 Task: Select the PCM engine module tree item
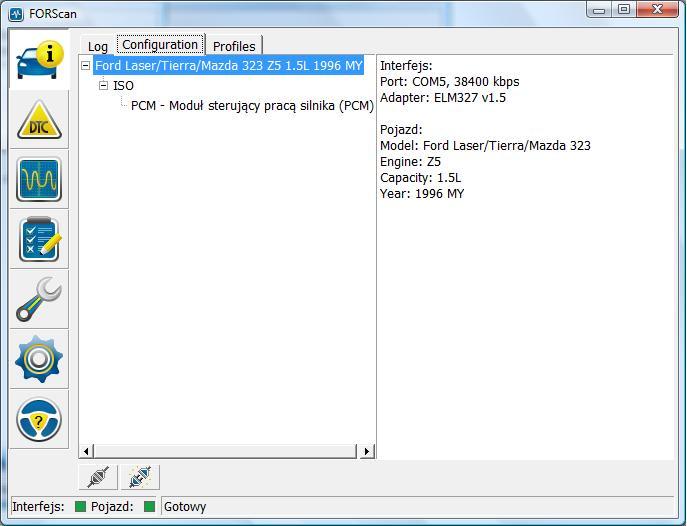pyautogui.click(x=252, y=106)
